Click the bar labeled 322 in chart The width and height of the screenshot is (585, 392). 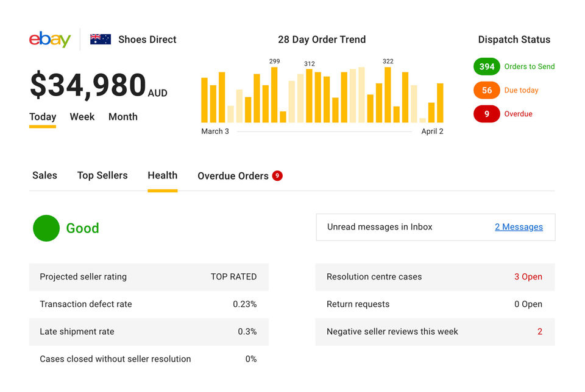point(388,95)
